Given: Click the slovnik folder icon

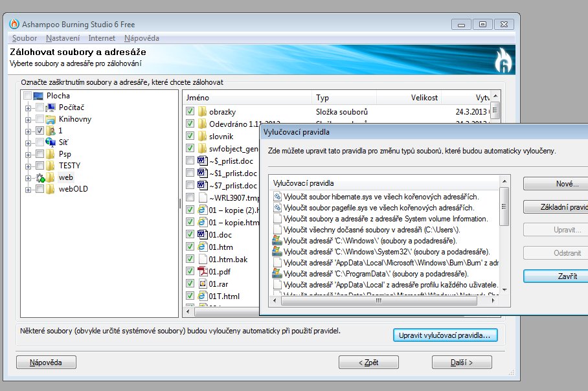Looking at the screenshot, I should (x=203, y=137).
